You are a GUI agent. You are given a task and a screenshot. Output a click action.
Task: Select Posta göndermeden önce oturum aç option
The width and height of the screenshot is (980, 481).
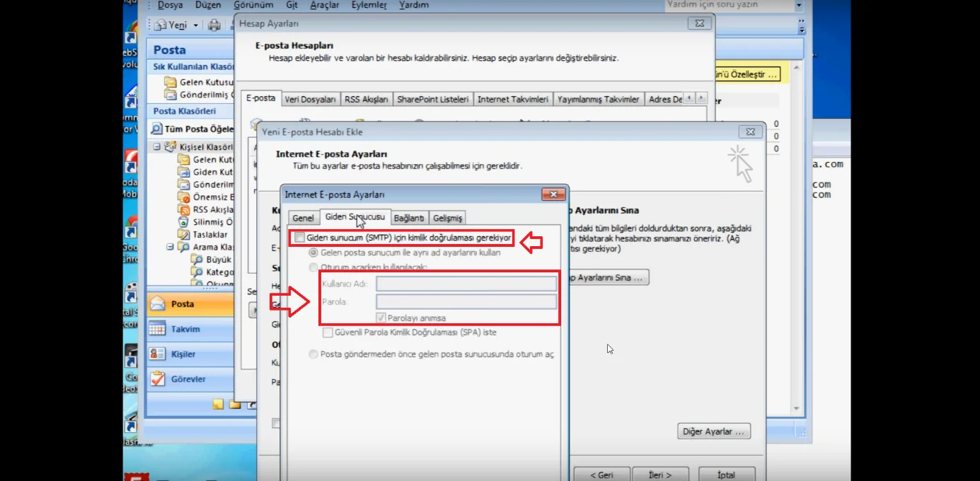tap(313, 354)
